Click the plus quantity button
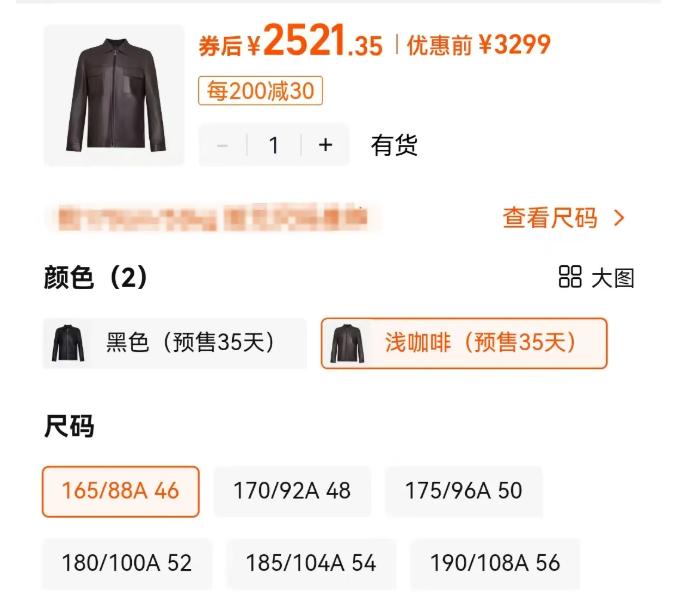678x600 pixels. [x=325, y=145]
